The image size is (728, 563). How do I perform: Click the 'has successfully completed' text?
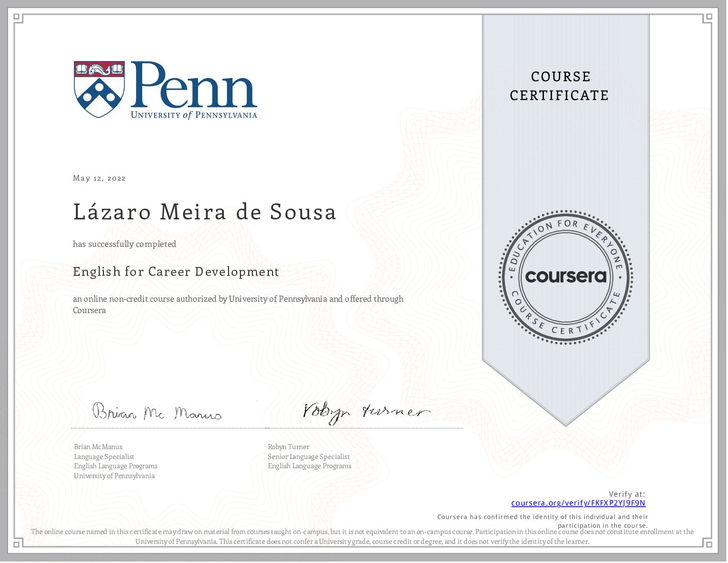125,244
